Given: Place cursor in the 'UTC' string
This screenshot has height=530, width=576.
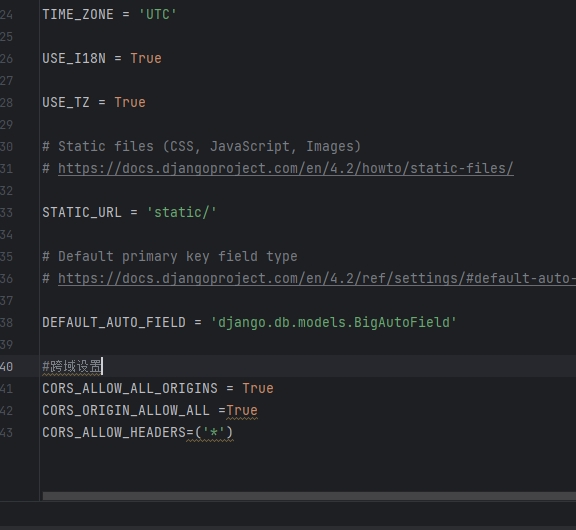Looking at the screenshot, I should tap(158, 15).
